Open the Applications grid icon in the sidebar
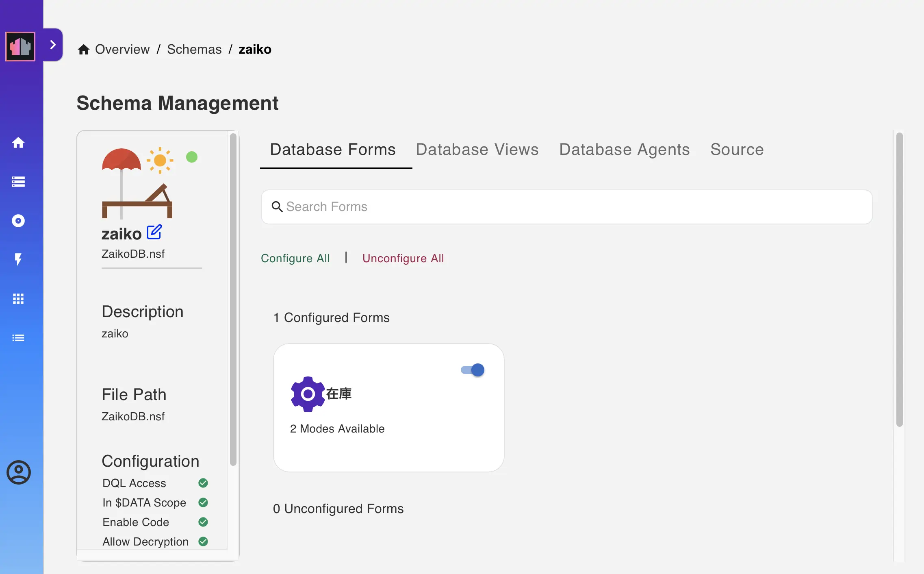The height and width of the screenshot is (574, 924). pos(18,299)
